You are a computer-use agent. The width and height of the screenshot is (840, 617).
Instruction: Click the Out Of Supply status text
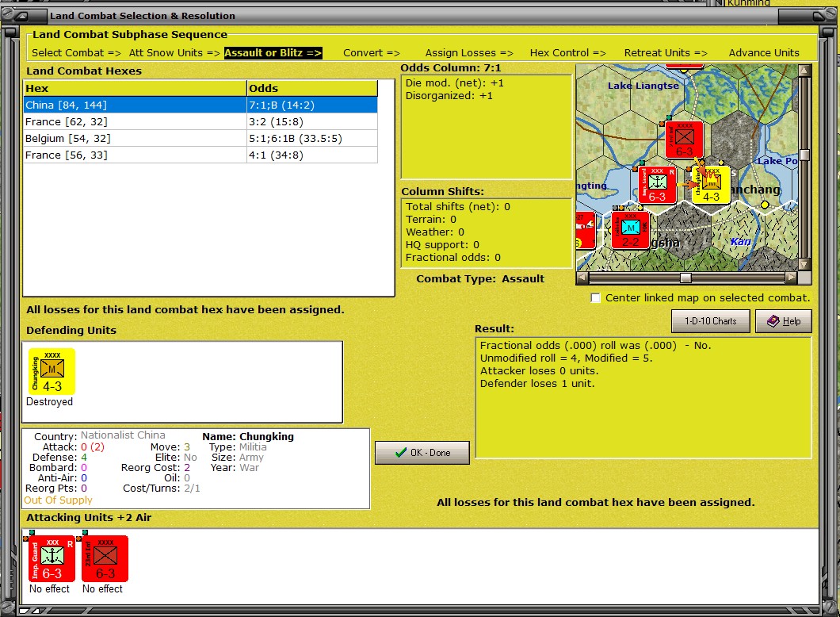[x=58, y=500]
